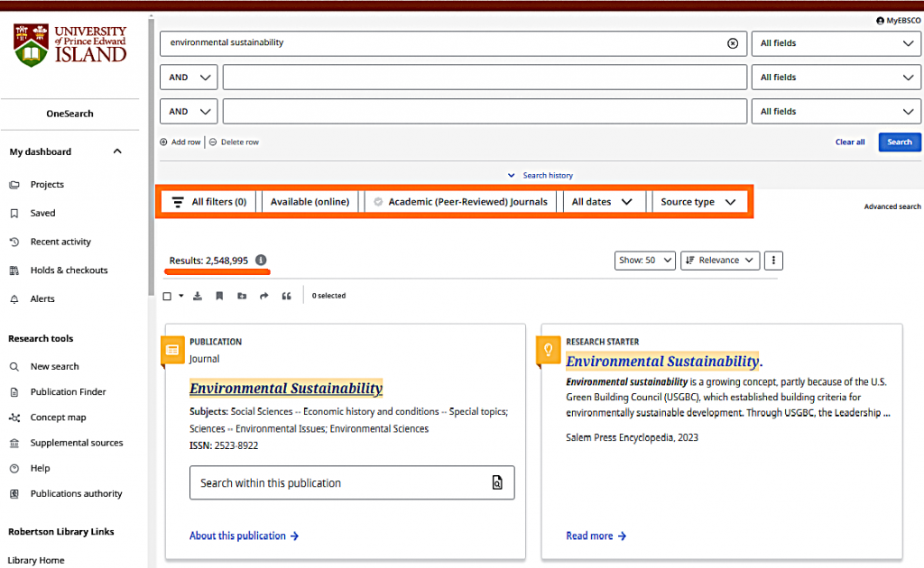Expand the All dates filter

[602, 202]
